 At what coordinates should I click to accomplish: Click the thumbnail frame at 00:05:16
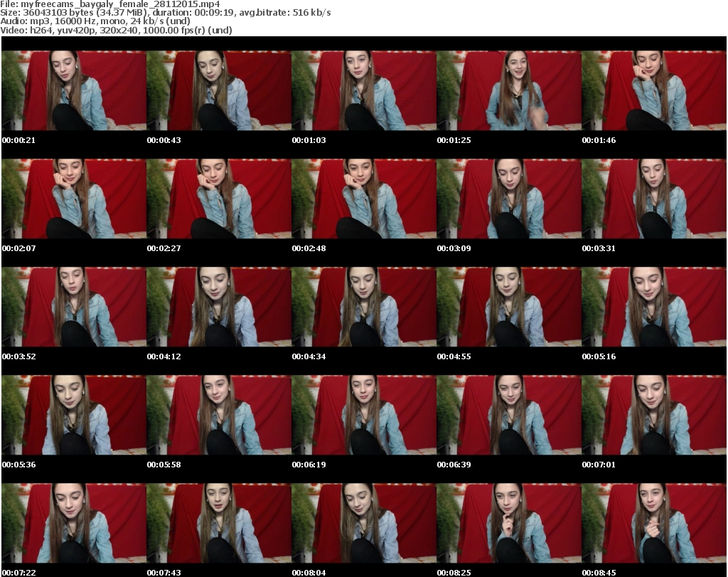[x=654, y=307]
